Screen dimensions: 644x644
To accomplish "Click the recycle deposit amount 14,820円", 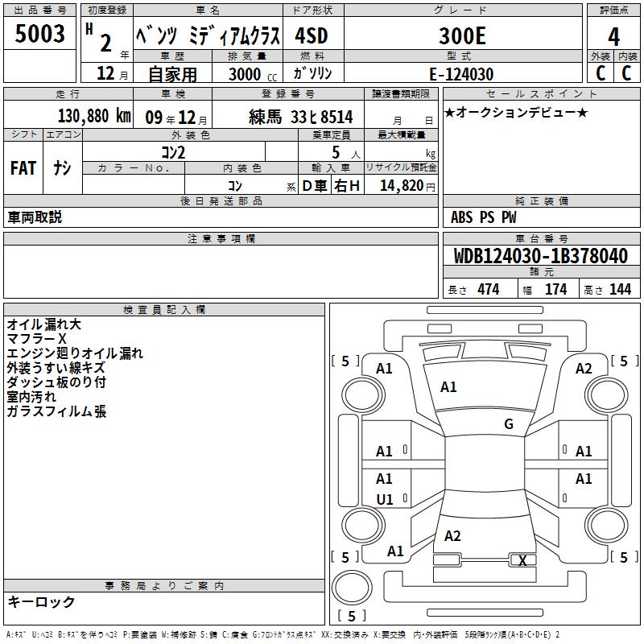I will pos(406,185).
